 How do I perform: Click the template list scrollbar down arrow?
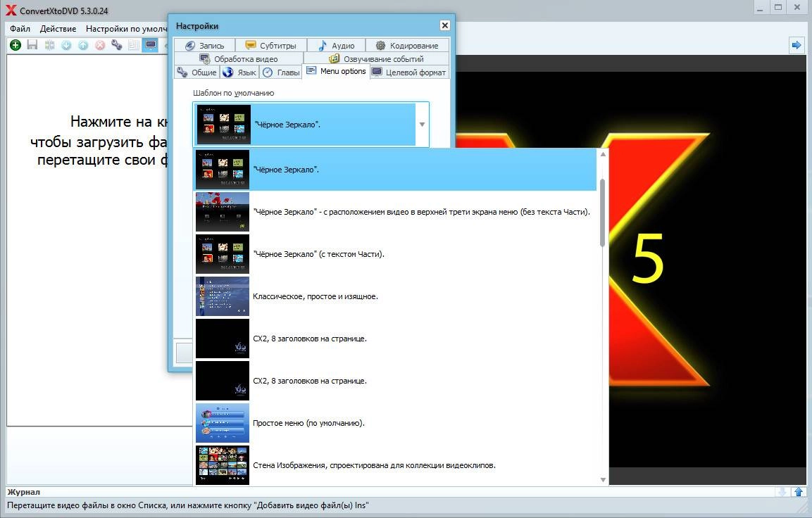coord(603,480)
